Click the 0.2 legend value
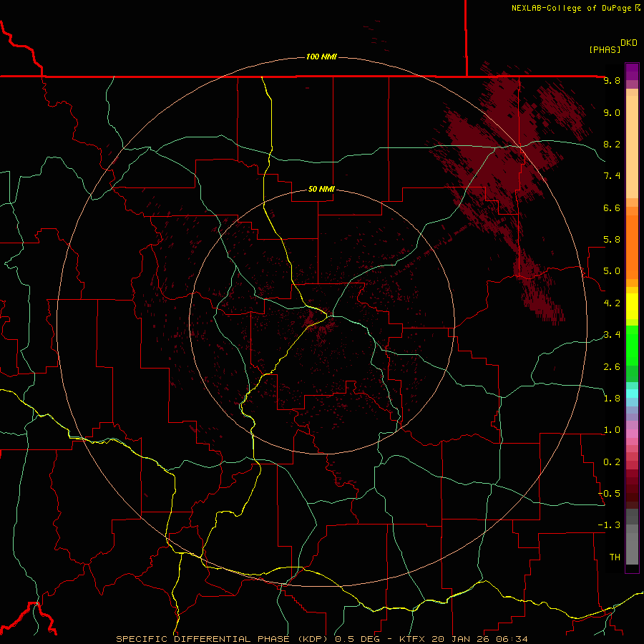The width and height of the screenshot is (644, 644). [612, 462]
